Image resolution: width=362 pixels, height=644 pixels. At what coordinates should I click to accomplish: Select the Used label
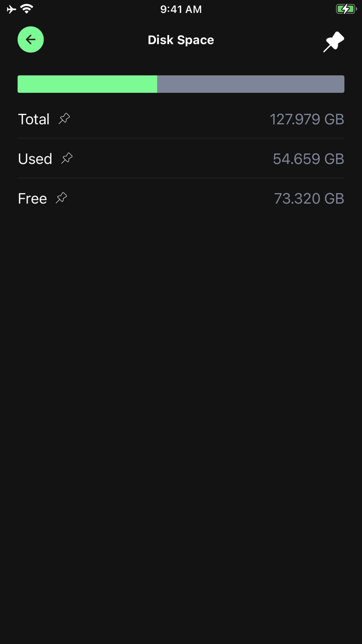(35, 159)
